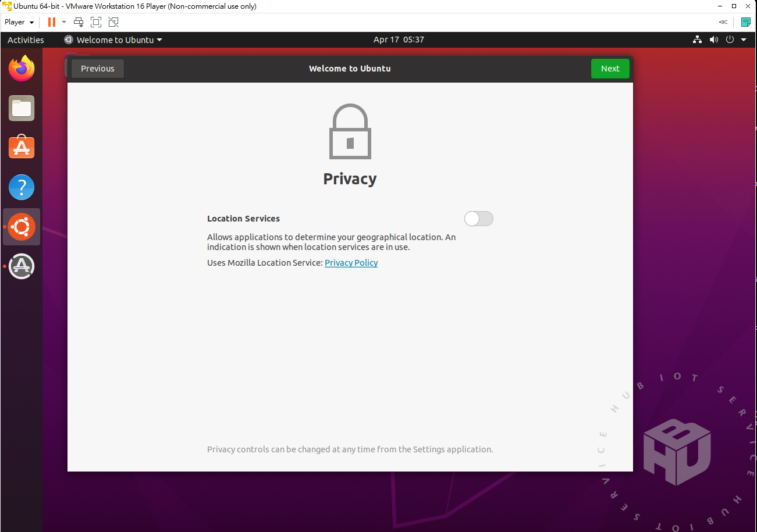Open the Player menu dropdown
This screenshot has width=757, height=532.
[x=19, y=22]
